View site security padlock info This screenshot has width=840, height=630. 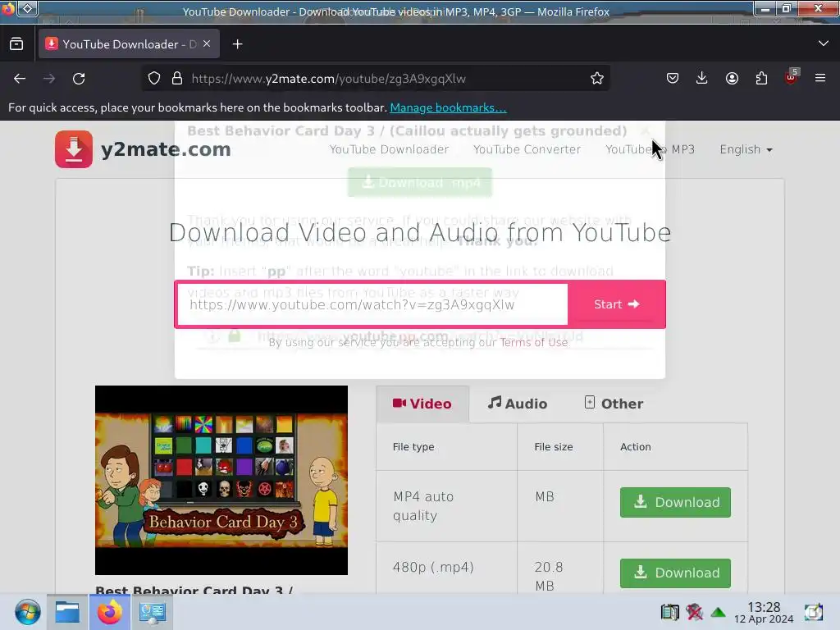tap(177, 78)
